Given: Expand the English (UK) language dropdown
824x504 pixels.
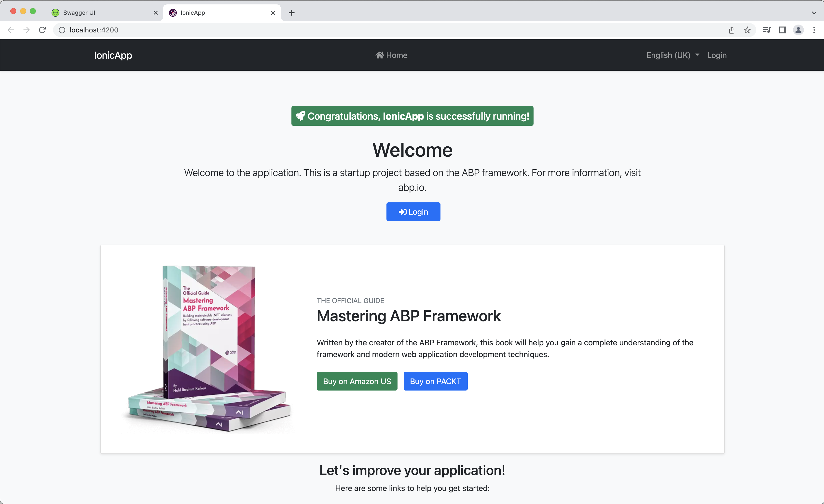Looking at the screenshot, I should click(672, 55).
